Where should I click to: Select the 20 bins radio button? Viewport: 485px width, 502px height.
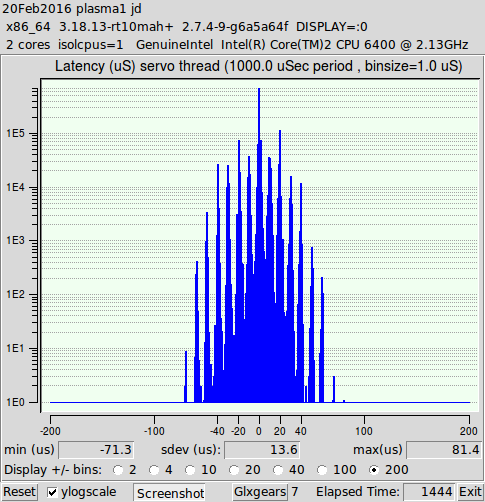pos(234,470)
